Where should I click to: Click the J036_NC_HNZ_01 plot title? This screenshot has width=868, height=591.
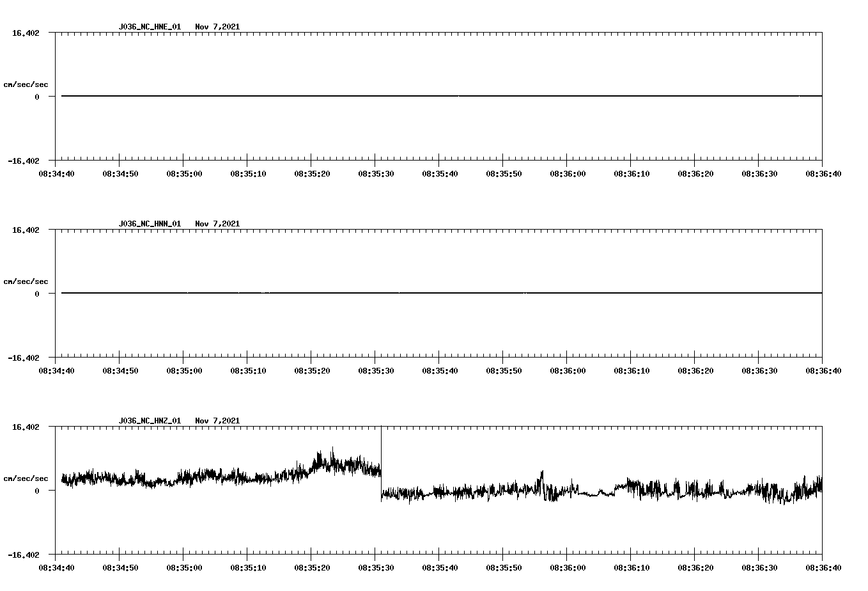[150, 421]
